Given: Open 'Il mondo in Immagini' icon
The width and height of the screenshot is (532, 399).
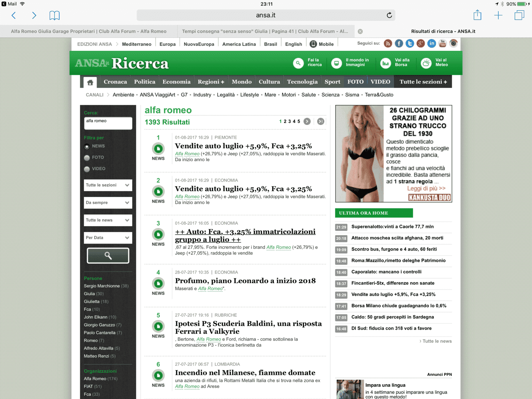Looking at the screenshot, I should pos(336,63).
